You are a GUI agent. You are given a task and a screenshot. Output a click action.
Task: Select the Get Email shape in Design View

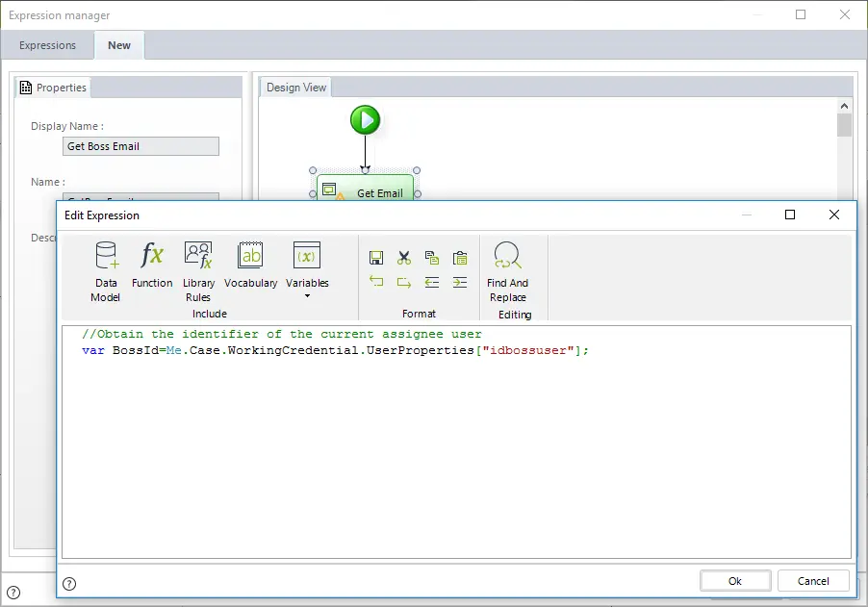pyautogui.click(x=366, y=189)
